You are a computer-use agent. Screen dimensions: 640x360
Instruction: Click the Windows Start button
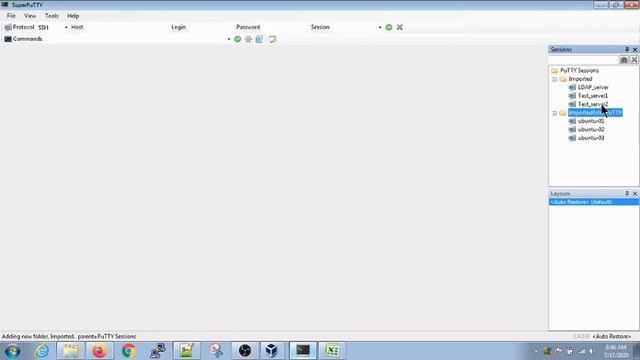[x=12, y=351]
